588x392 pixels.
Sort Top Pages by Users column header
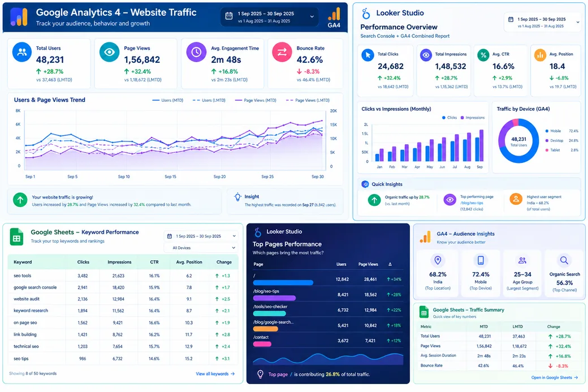(x=341, y=265)
